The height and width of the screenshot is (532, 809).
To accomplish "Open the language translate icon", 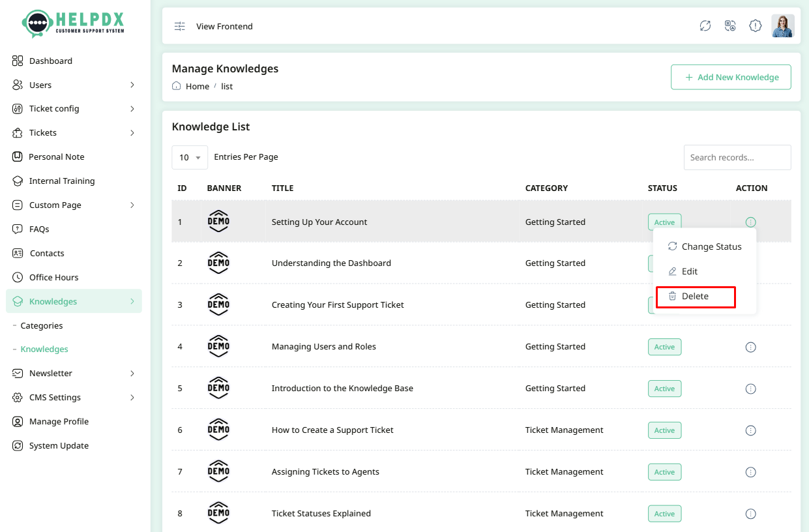I will (x=730, y=26).
